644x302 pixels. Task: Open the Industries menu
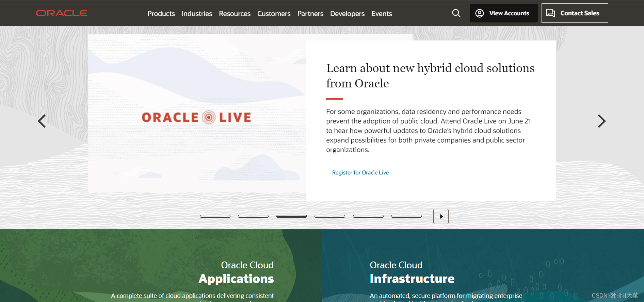click(x=197, y=14)
